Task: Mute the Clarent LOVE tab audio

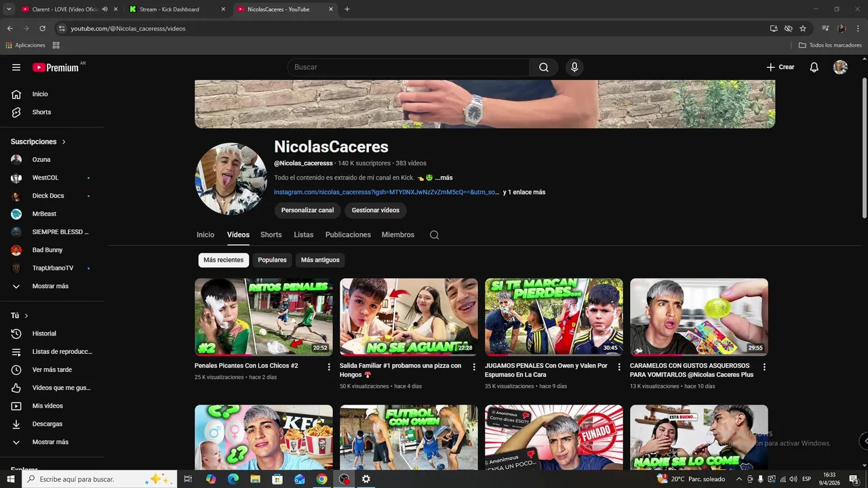Action: click(104, 9)
